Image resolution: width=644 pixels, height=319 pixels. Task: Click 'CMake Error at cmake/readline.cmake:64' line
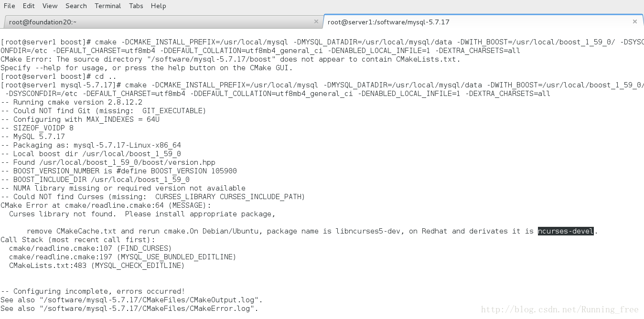click(106, 205)
